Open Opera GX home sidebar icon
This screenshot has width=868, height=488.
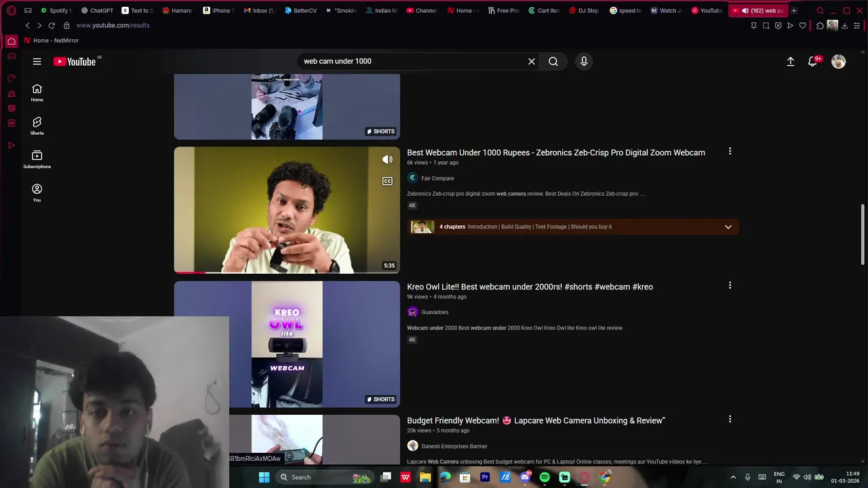click(x=12, y=41)
